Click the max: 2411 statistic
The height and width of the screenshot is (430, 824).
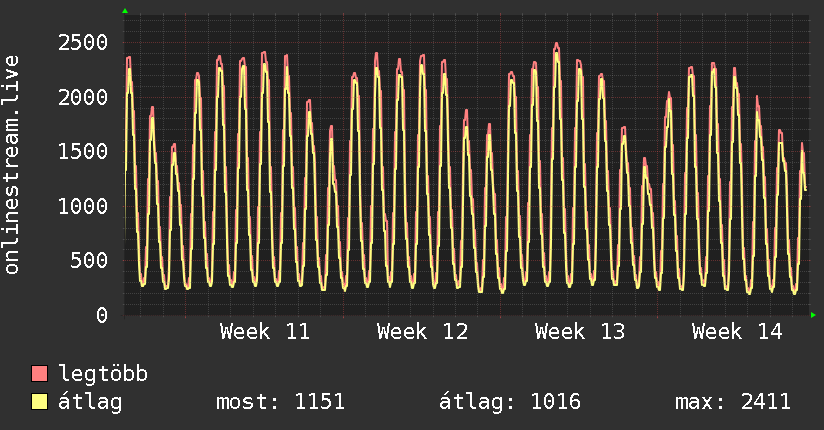733,402
